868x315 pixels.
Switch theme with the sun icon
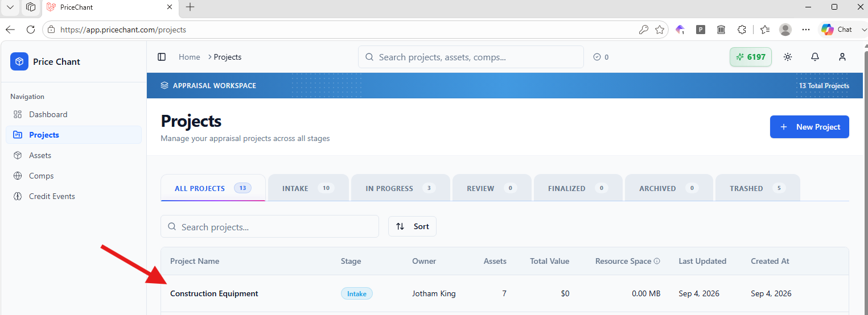tap(788, 57)
